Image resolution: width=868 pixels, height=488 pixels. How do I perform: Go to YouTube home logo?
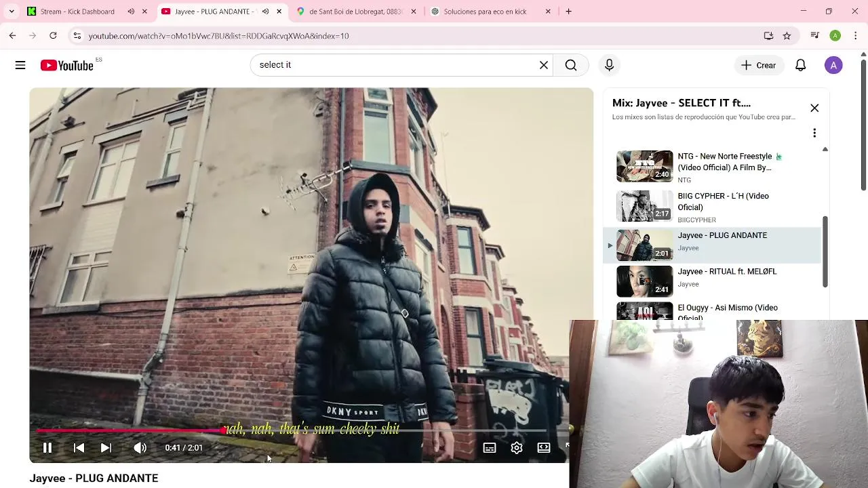point(66,65)
